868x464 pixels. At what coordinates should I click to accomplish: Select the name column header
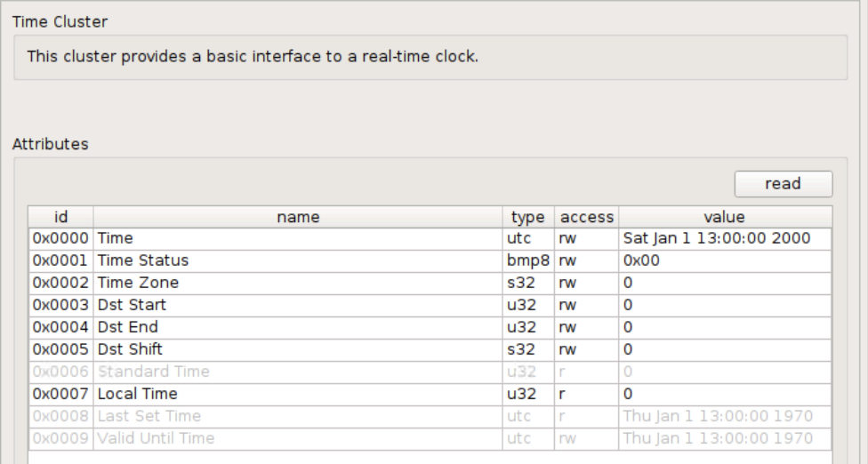click(x=298, y=217)
